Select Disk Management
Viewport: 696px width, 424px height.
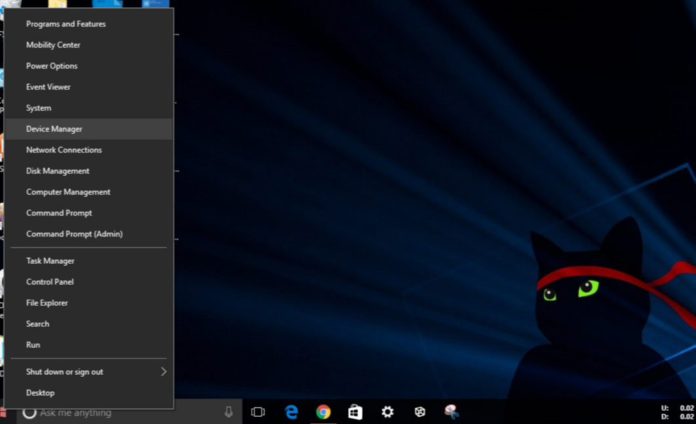tap(89, 171)
